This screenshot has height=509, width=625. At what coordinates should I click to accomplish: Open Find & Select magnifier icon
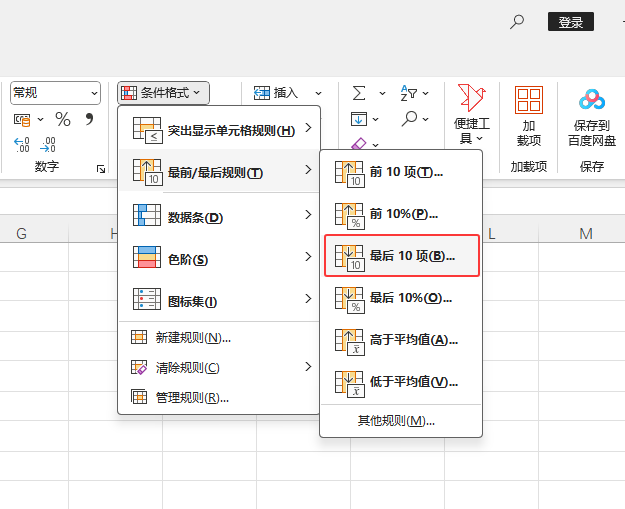409,118
